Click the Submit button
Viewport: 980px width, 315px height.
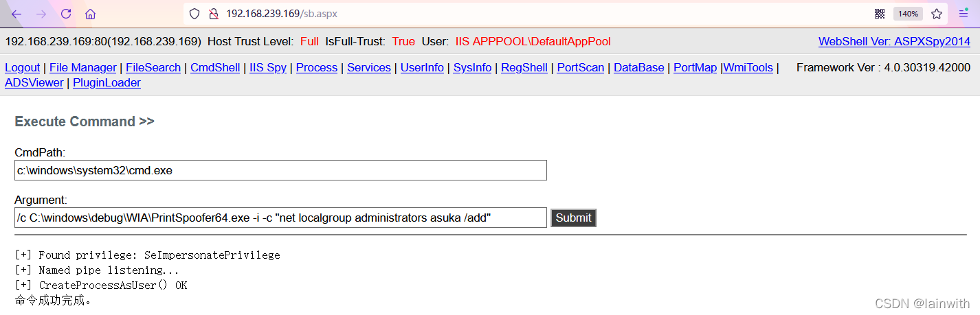tap(573, 218)
